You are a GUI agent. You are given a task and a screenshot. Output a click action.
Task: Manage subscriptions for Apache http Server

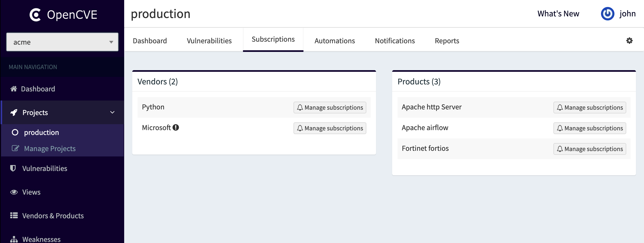pos(590,108)
